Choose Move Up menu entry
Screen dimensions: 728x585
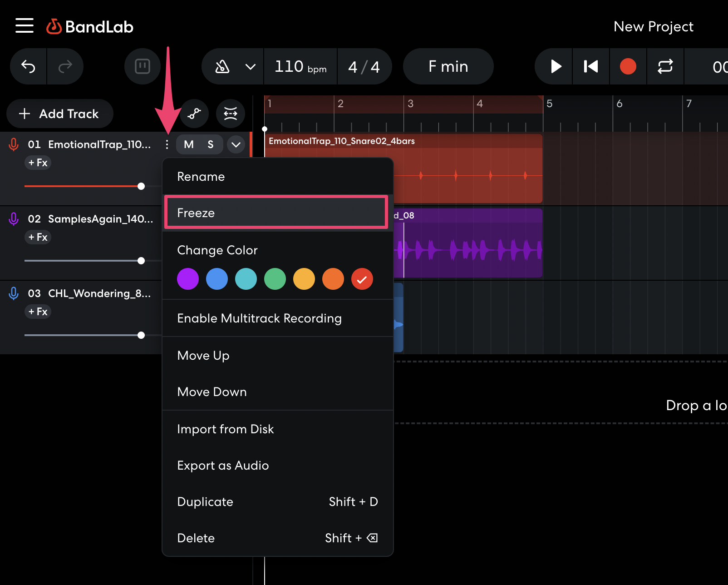point(277,356)
